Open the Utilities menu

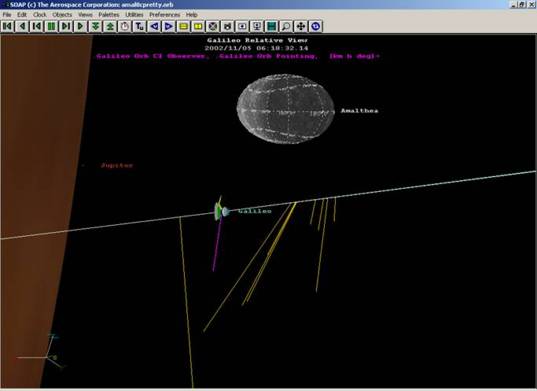click(x=134, y=15)
